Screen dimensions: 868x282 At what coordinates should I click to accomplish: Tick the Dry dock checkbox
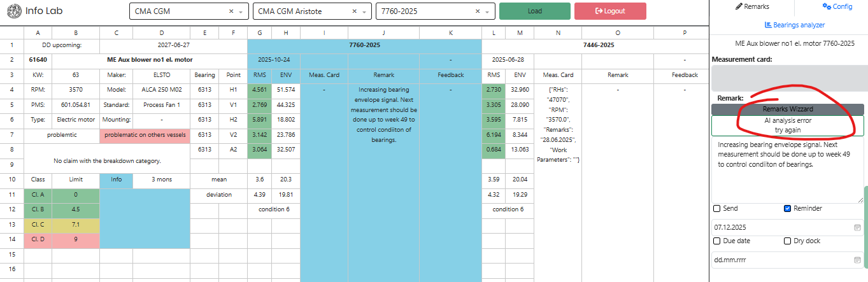click(x=788, y=241)
